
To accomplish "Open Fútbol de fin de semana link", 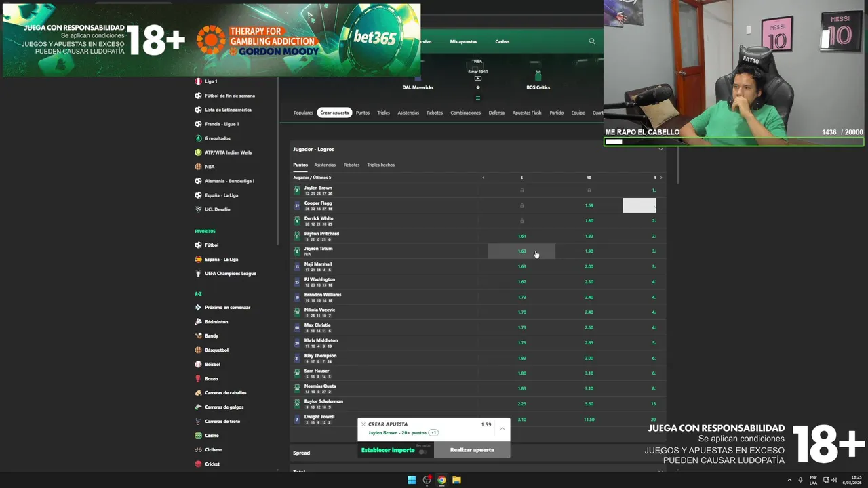I will point(230,96).
